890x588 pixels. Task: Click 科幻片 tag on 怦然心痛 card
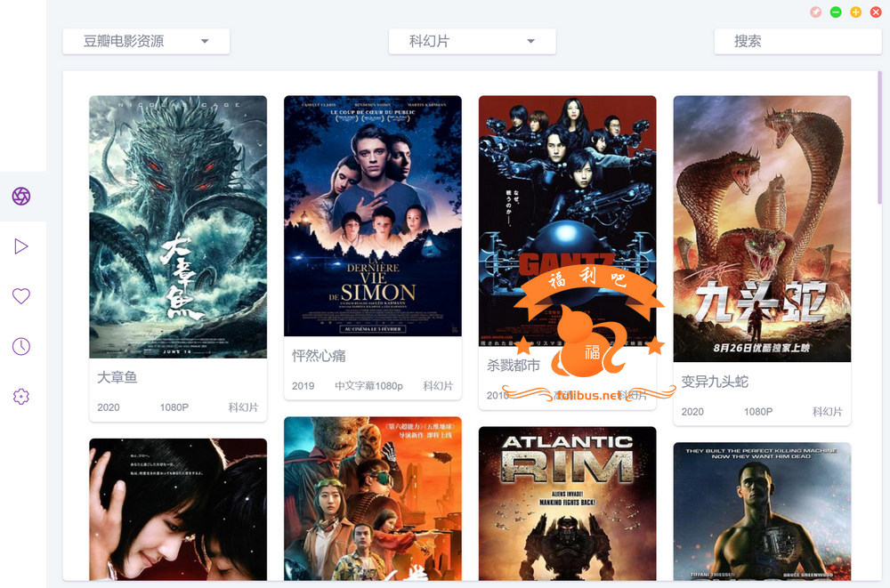[x=438, y=386]
